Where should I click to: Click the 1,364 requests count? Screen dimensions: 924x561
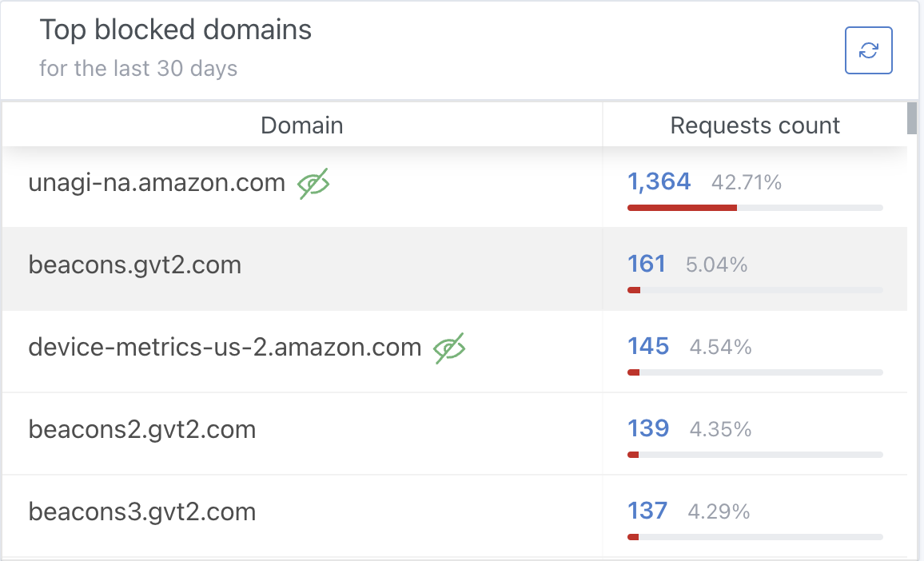(659, 181)
